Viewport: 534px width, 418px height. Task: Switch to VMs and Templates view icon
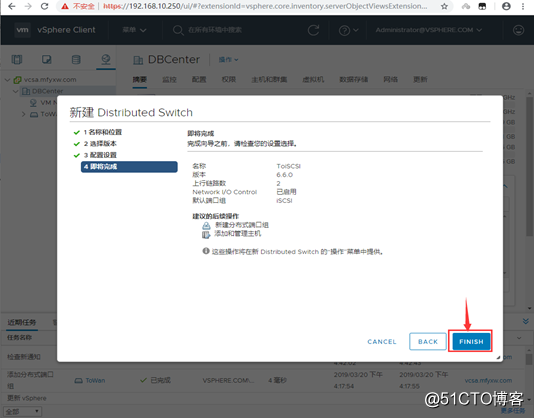pos(47,60)
